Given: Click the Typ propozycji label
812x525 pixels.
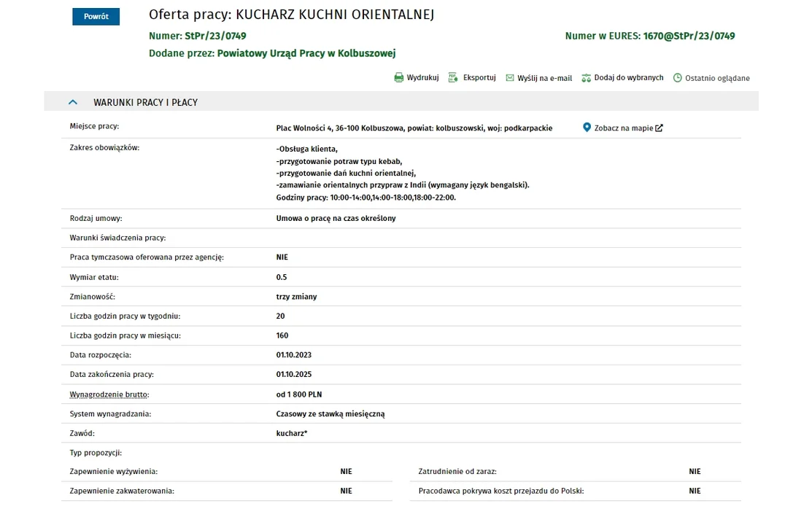Looking at the screenshot, I should click(x=96, y=453).
